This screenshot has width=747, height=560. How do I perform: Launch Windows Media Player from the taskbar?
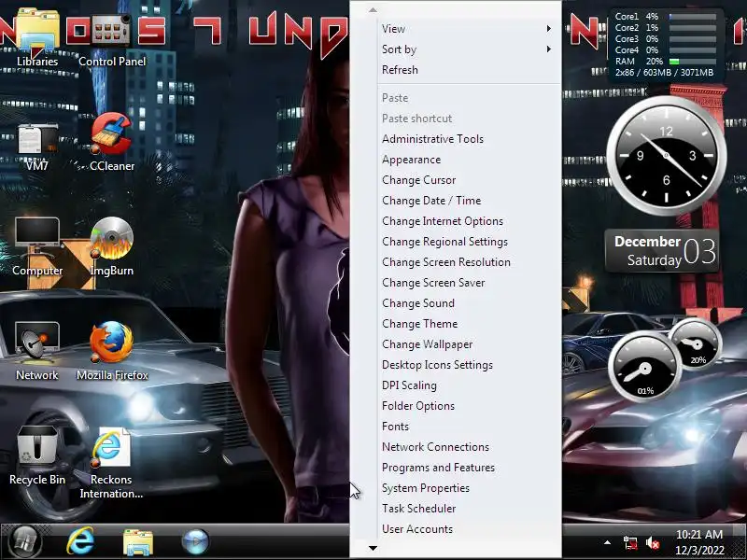pyautogui.click(x=195, y=542)
